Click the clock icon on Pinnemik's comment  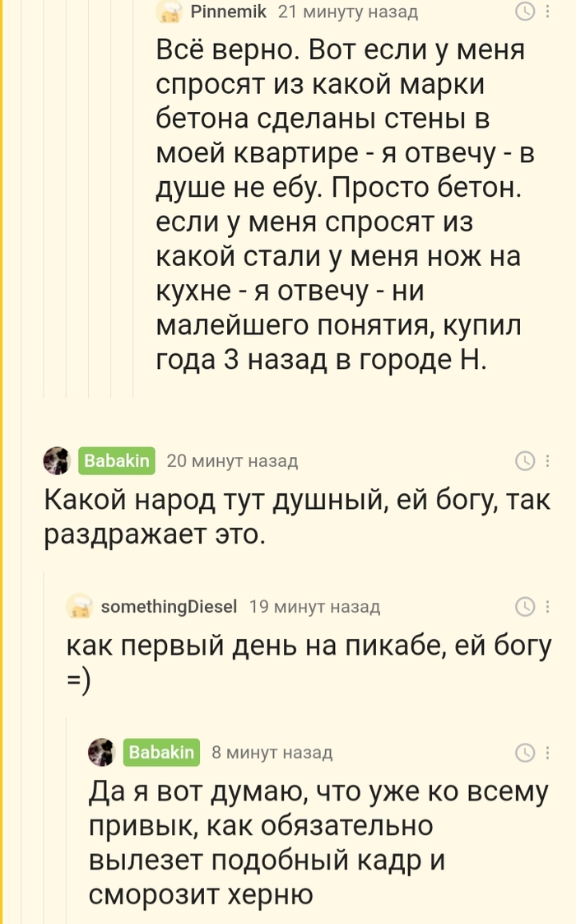[524, 12]
